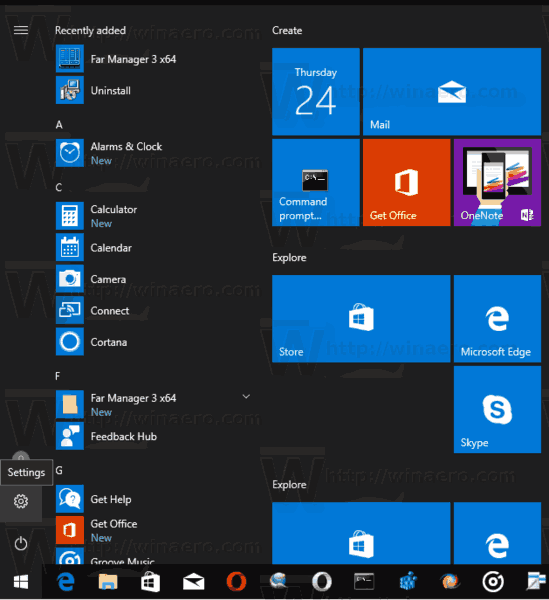The width and height of the screenshot is (549, 600).
Task: Open the Mail tile
Action: coord(452,91)
